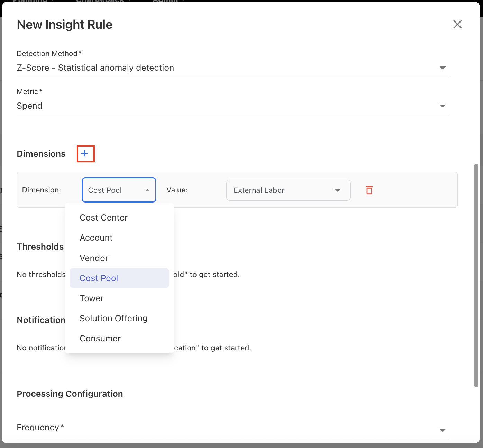The image size is (483, 448).
Task: Click the Frequency dropdown arrow
Action: tap(443, 430)
